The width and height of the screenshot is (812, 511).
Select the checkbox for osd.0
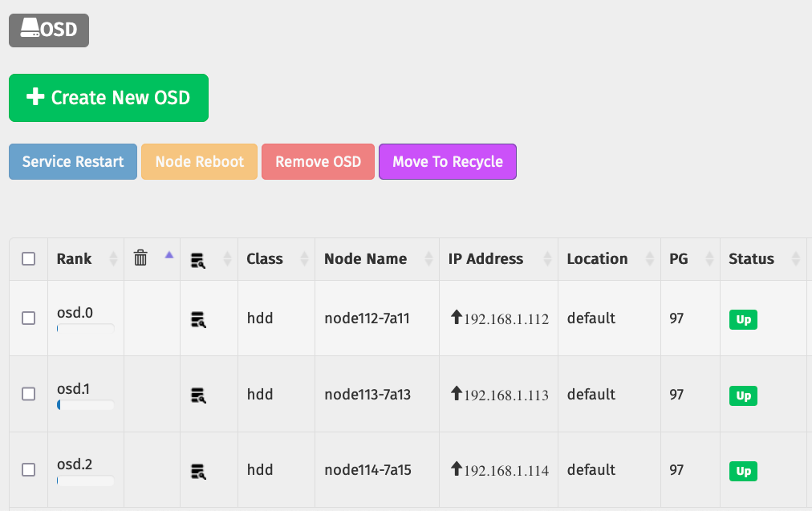tap(28, 318)
